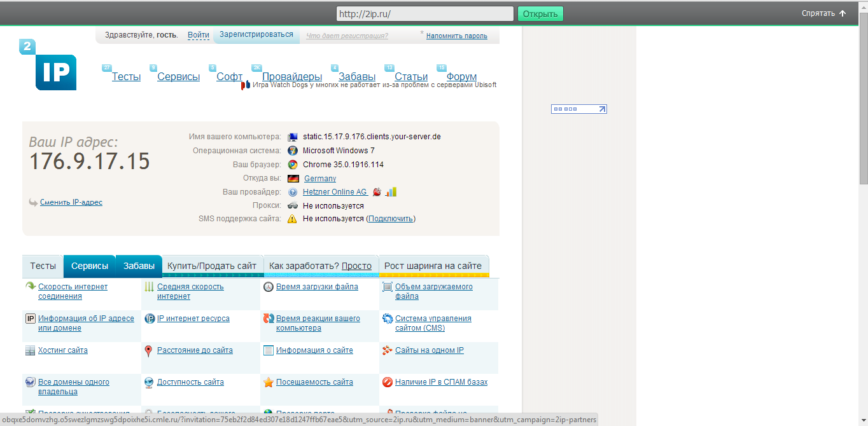Click the Watch Dogs Ubisoft news headline
Image resolution: width=868 pixels, height=426 pixels.
tap(374, 85)
